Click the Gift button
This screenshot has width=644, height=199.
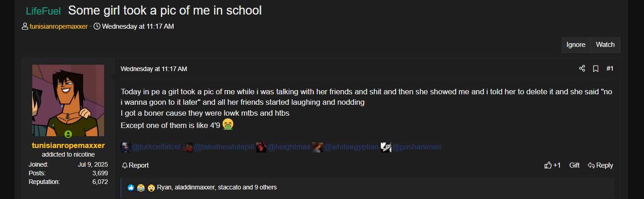click(x=574, y=165)
